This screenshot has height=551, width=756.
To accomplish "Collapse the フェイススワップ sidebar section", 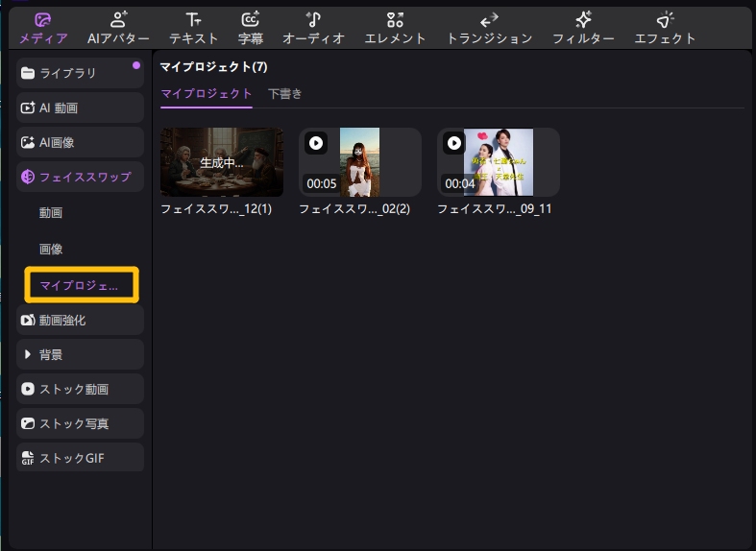I will coord(80,178).
